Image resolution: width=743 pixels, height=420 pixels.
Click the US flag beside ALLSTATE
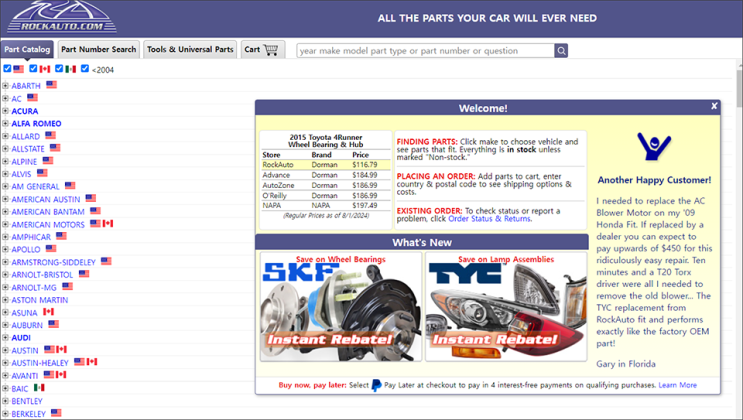point(55,148)
